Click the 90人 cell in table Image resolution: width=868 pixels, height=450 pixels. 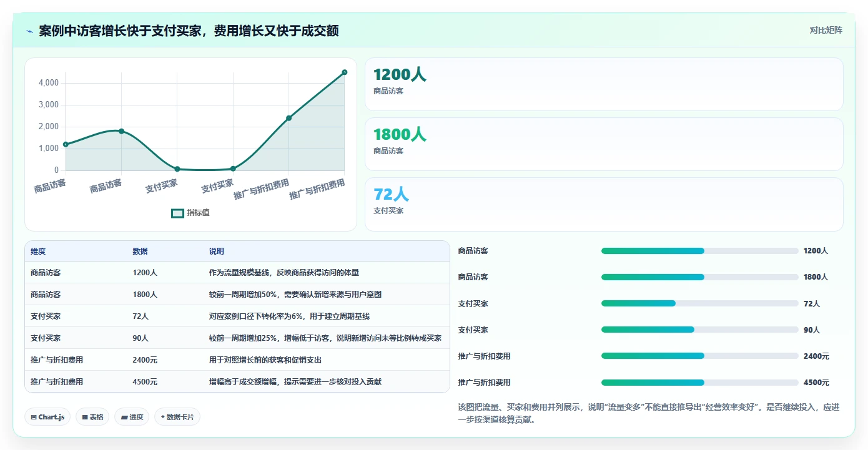click(141, 338)
